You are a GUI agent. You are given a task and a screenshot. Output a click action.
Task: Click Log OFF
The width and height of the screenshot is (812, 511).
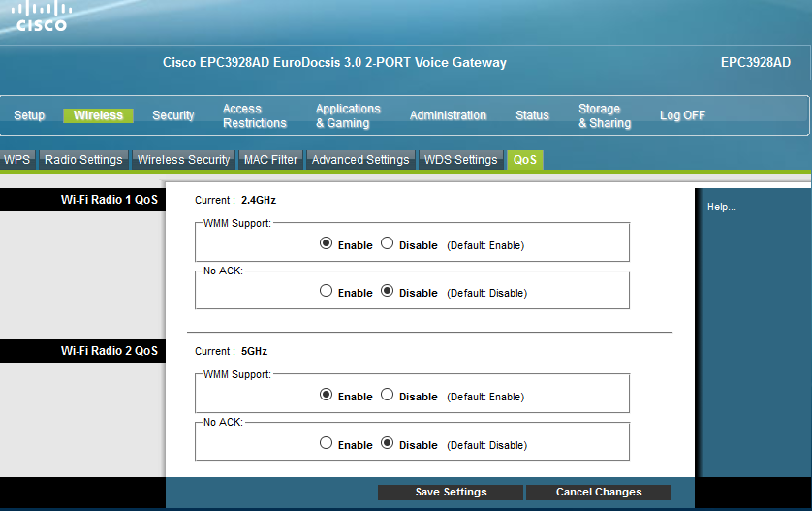pos(682,115)
